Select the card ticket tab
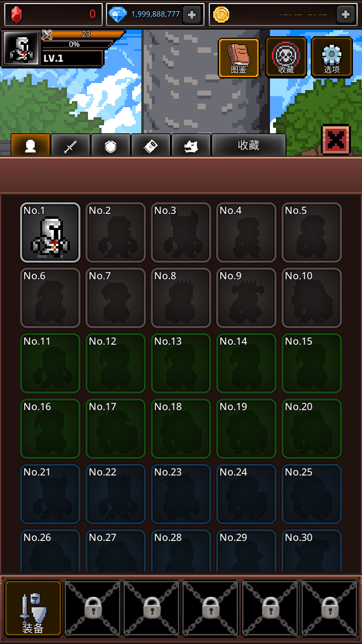Viewport: 362px width, 644px height. [151, 145]
